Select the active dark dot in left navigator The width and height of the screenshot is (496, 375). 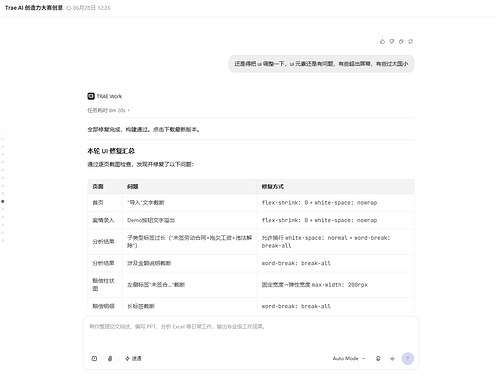point(3,201)
